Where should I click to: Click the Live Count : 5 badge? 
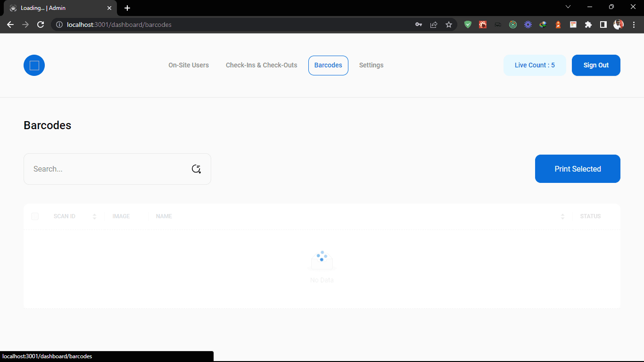[x=535, y=65]
